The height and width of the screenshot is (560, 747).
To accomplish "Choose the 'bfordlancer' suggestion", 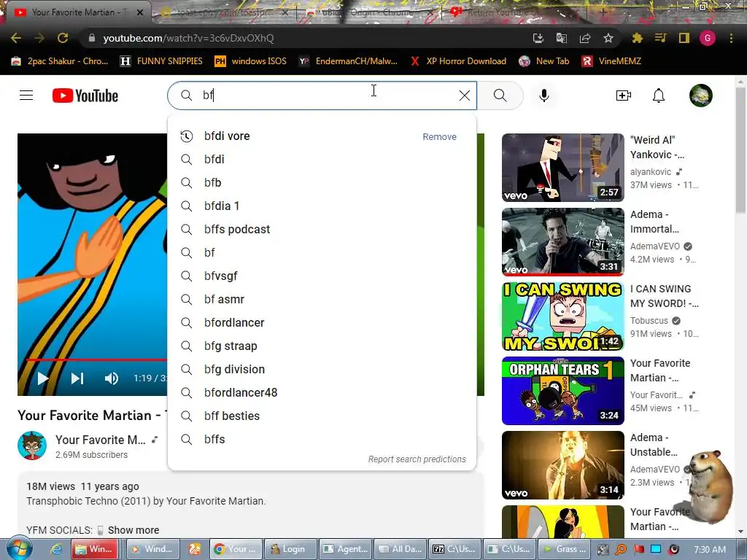I will [322, 323].
